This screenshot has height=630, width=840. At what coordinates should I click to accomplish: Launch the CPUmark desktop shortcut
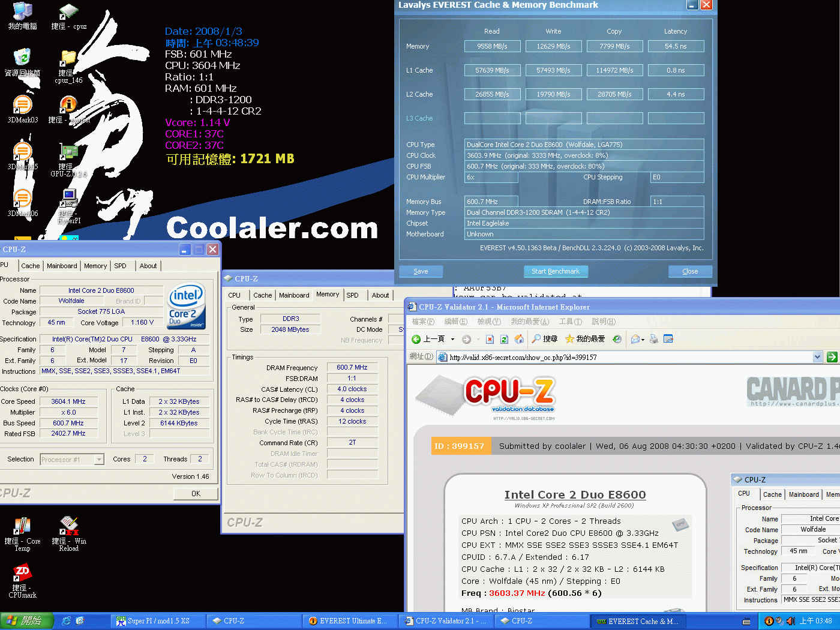click(x=22, y=581)
